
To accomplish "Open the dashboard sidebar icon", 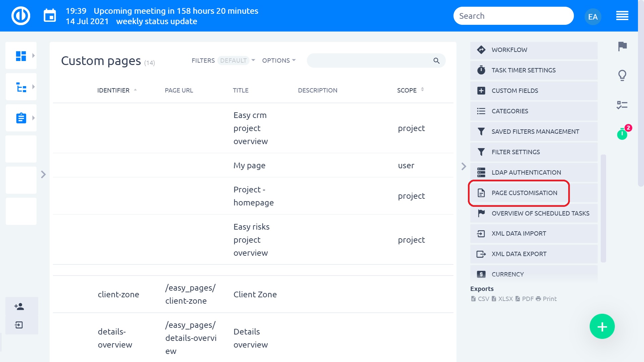I will coord(21,56).
